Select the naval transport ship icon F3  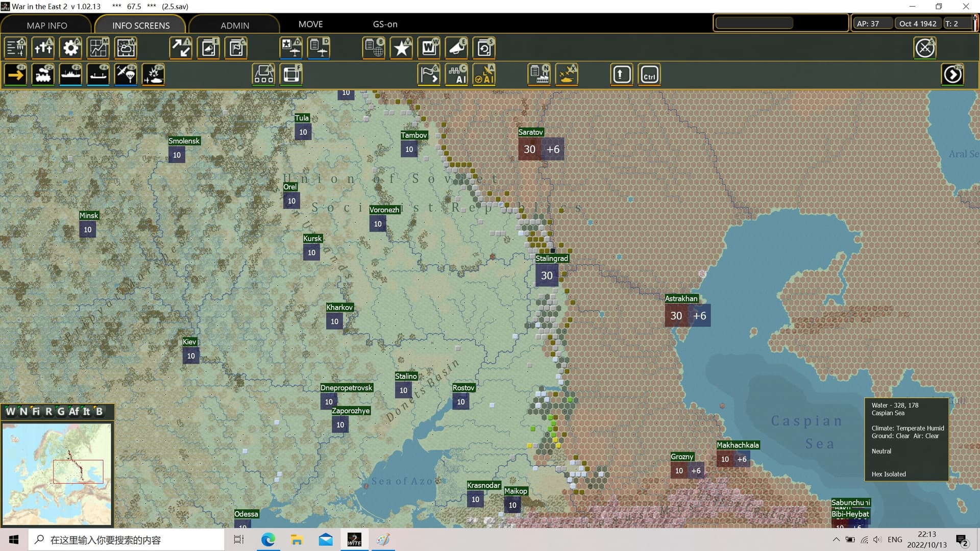tap(71, 75)
